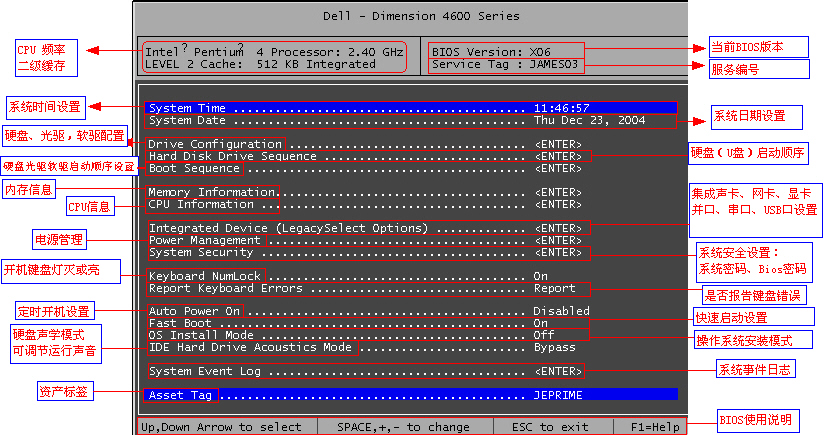Viewport: 824px width, 435px height.
Task: Open Memory Information
Action: coord(212,192)
